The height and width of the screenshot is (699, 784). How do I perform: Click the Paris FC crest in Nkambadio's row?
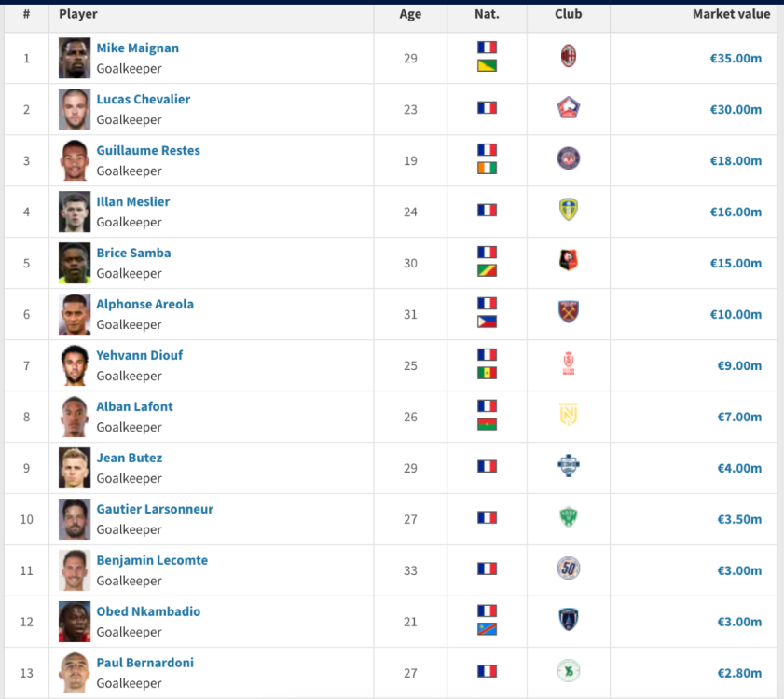click(568, 620)
